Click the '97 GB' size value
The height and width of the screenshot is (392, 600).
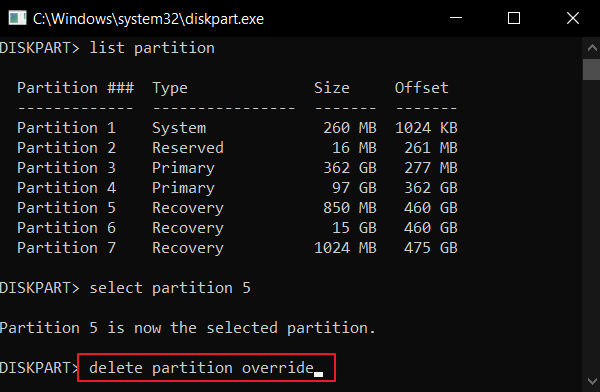coord(354,188)
